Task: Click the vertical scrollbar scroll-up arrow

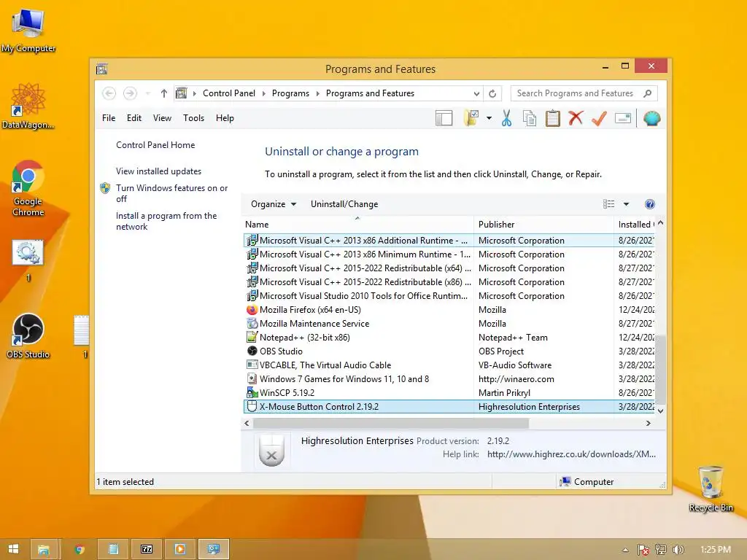Action: [660, 223]
